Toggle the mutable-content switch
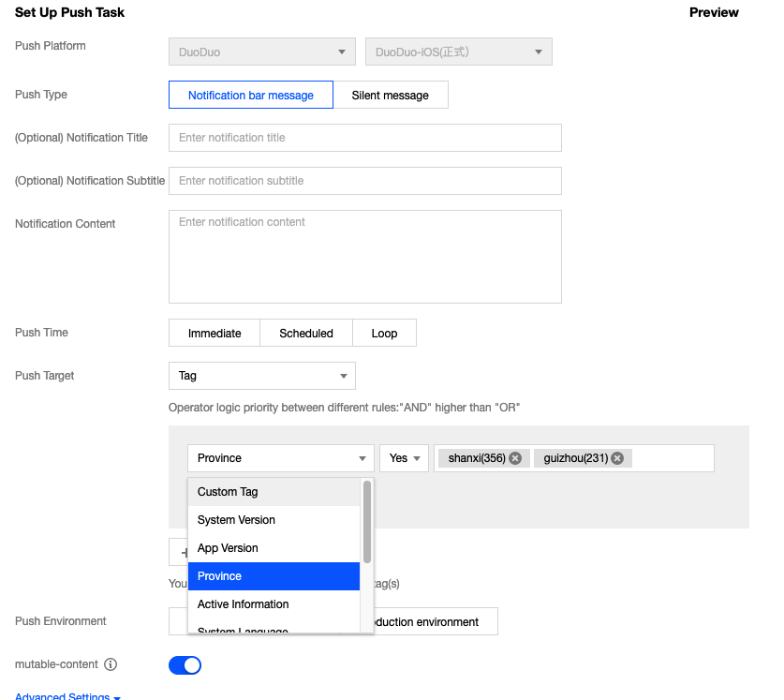Screen dimensions: 784x700 tap(185, 665)
